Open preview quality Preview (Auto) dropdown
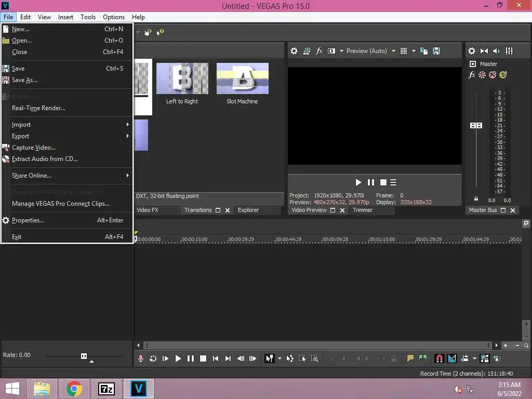 coord(370,51)
